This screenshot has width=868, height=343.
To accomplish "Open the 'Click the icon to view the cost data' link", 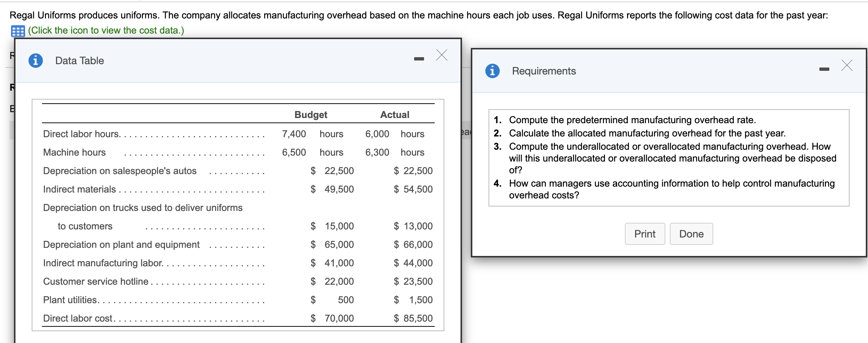I will tap(106, 30).
